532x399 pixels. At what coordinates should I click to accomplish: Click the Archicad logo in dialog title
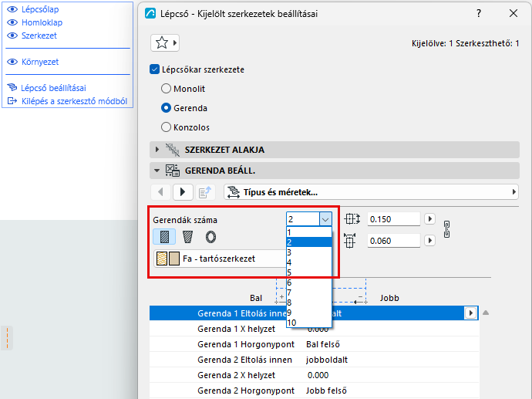(150, 14)
